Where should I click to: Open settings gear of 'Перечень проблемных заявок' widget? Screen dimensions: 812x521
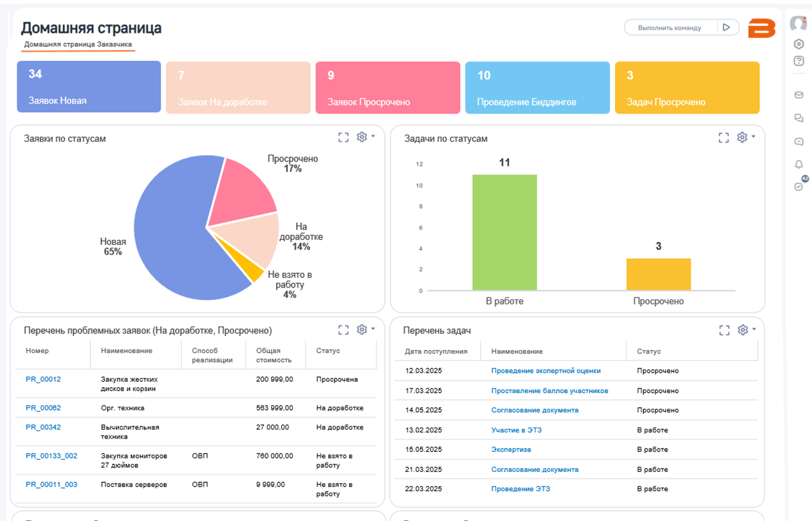pyautogui.click(x=362, y=329)
